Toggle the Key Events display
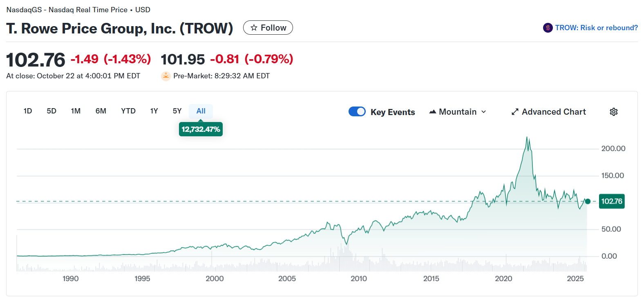 357,111
